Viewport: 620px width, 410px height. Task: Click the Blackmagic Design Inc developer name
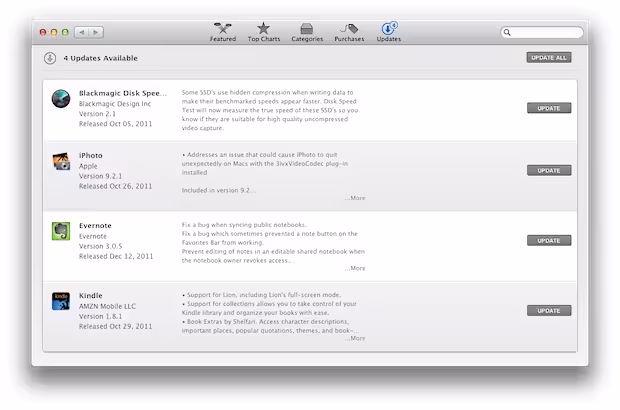(x=115, y=104)
